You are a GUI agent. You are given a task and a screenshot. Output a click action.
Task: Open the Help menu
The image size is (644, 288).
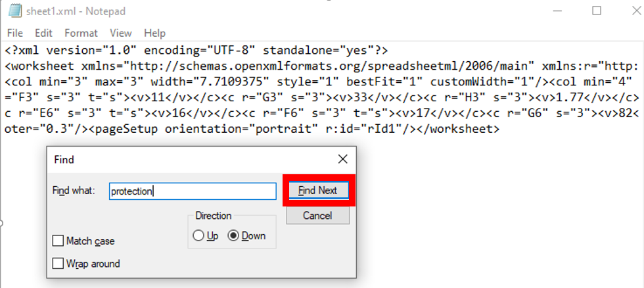point(154,33)
